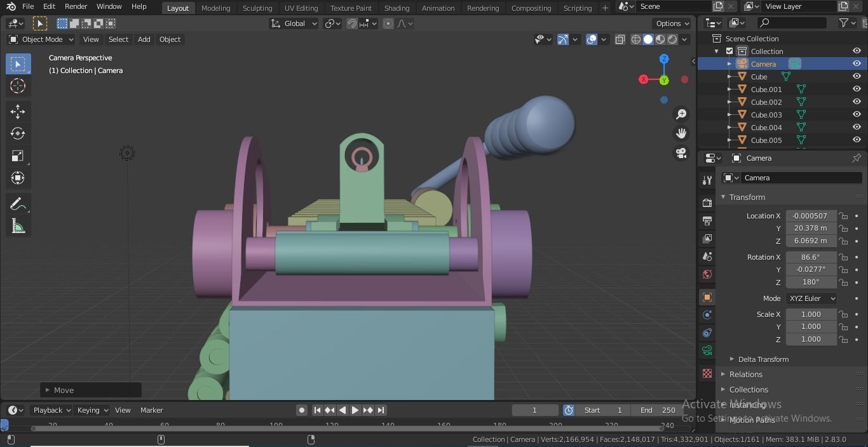Toggle camera view with the camera icon
868x447 pixels.
[x=681, y=153]
